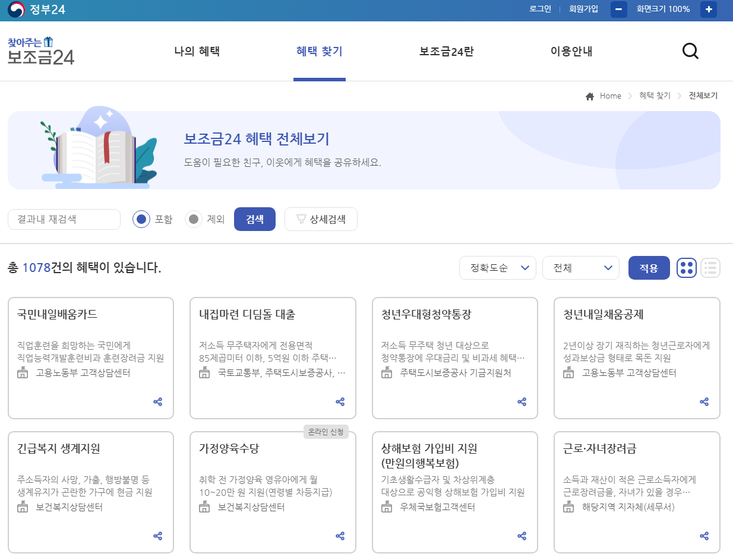The height and width of the screenshot is (560, 733).
Task: Share the 국민내일배움카드 benefit
Action: (158, 402)
